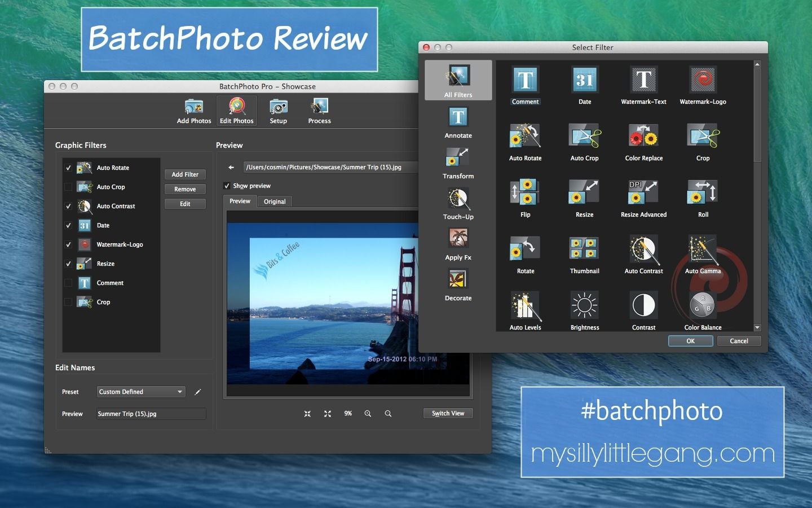This screenshot has width=812, height=508.
Task: Pick the Color Replace filter
Action: point(644,142)
